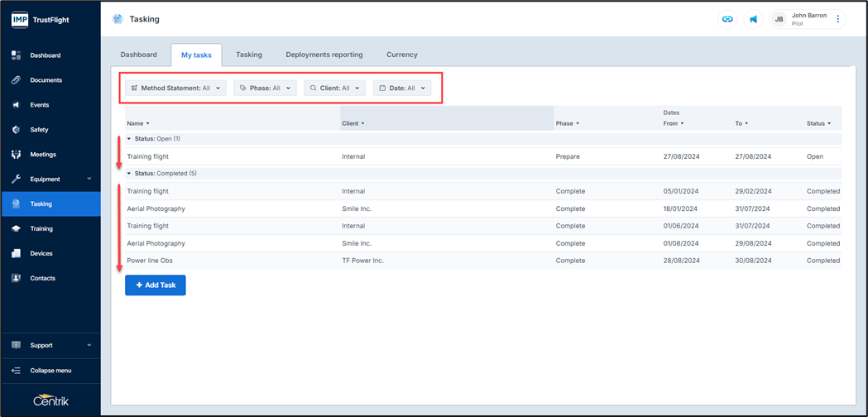Switch to the Currency tab
Viewport: 868px width, 417px height.
tap(402, 55)
